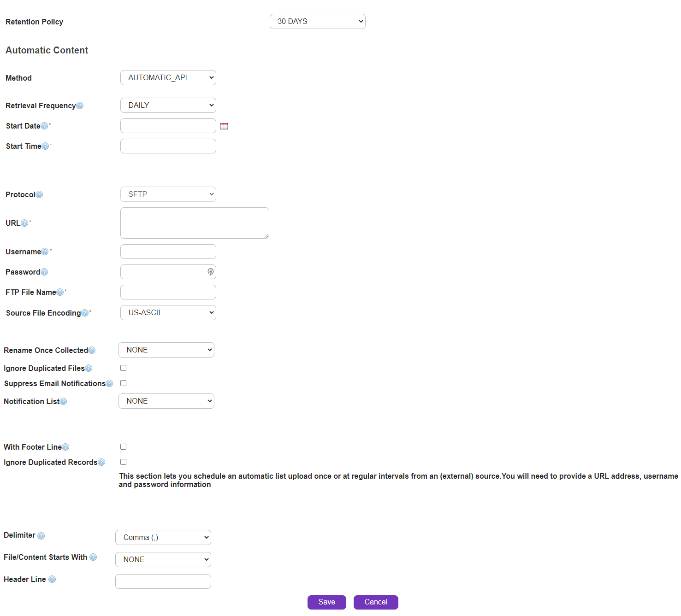This screenshot has height=616, width=681.
Task: Click help icon beside Source File Encoding
Action: point(84,313)
